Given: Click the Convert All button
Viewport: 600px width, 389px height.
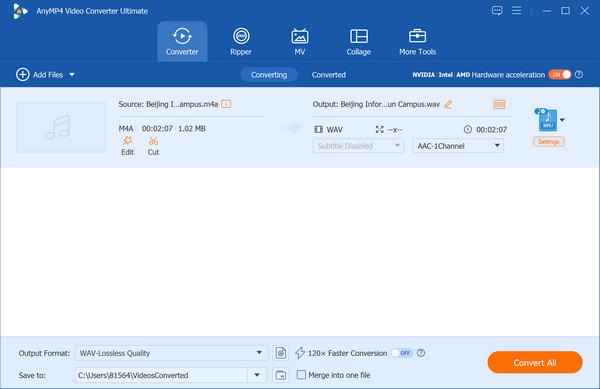Looking at the screenshot, I should 535,363.
